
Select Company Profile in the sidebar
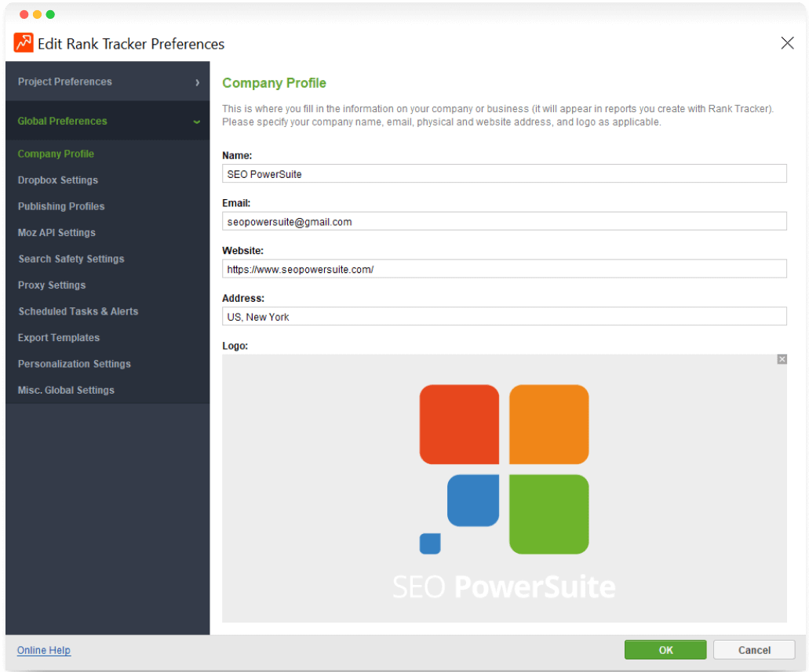pos(56,154)
